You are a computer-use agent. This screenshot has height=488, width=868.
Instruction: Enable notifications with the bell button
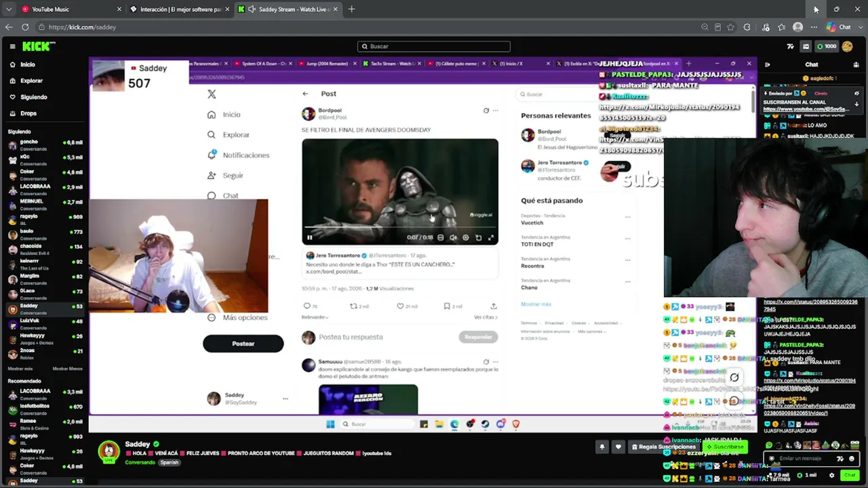coord(601,447)
